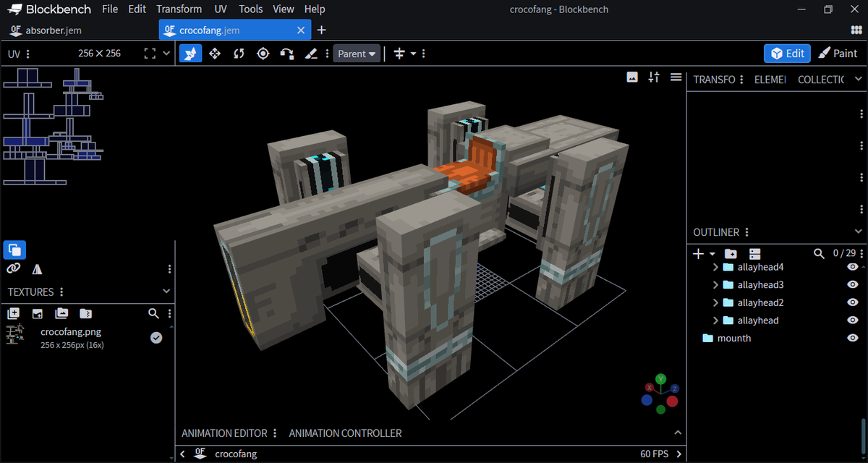868x463 pixels.
Task: Expand the allayhead4 group
Action: (x=715, y=267)
